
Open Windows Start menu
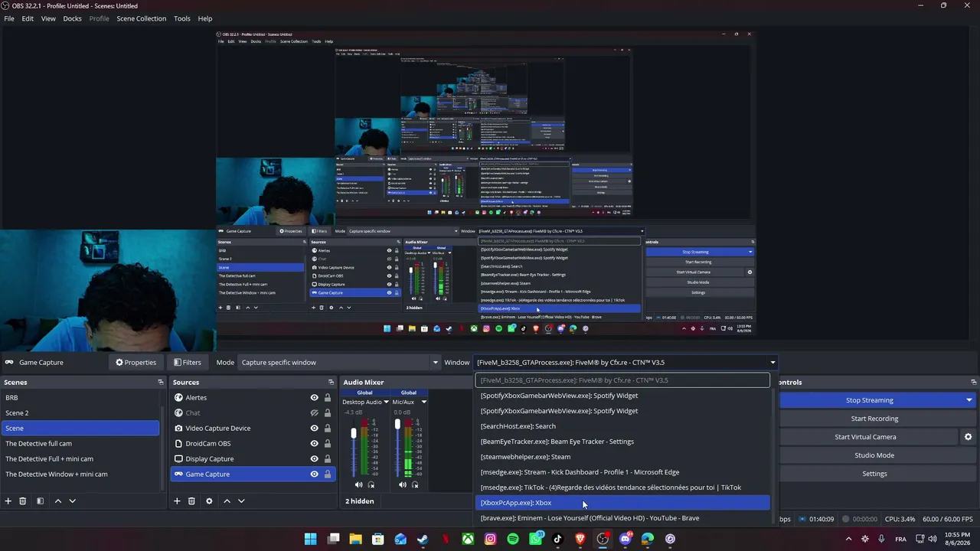click(310, 539)
